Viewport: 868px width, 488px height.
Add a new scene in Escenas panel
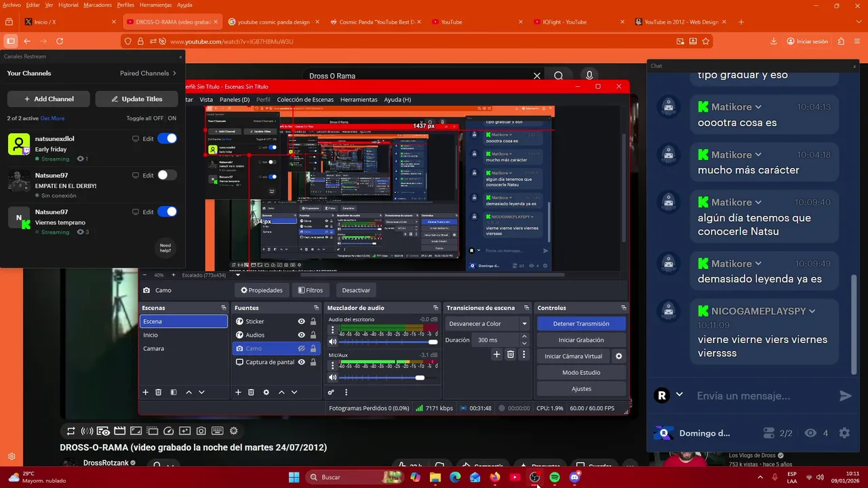coord(145,392)
